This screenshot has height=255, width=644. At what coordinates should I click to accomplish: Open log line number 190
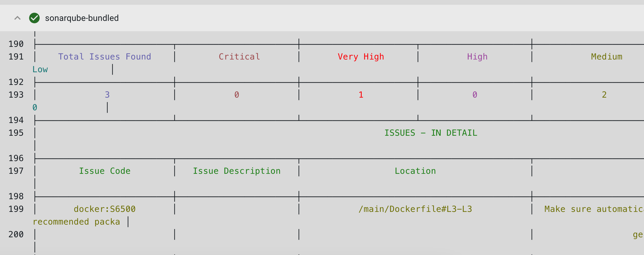click(16, 44)
